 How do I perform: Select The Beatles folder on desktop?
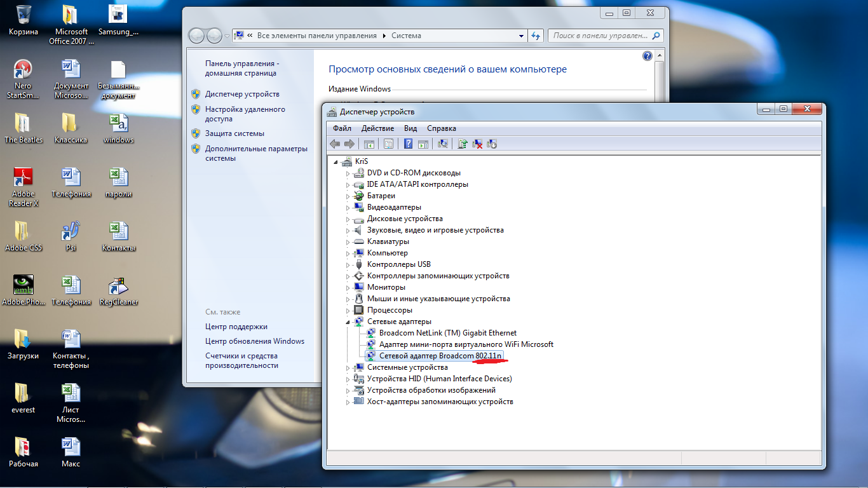(24, 128)
